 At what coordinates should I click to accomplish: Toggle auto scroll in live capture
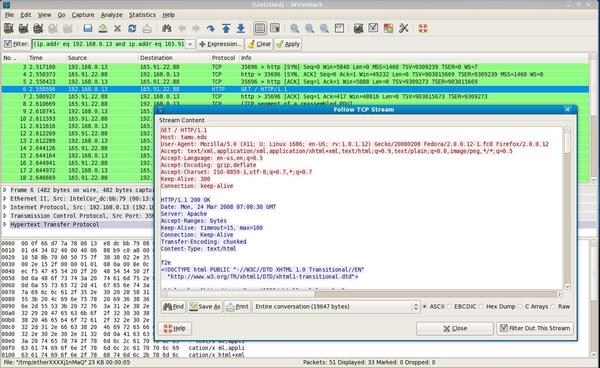[275, 28]
